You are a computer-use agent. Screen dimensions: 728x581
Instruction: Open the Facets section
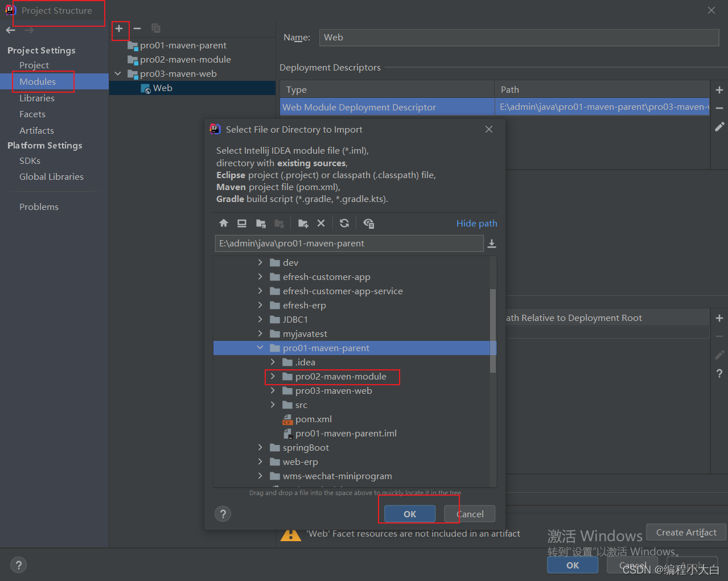point(32,114)
